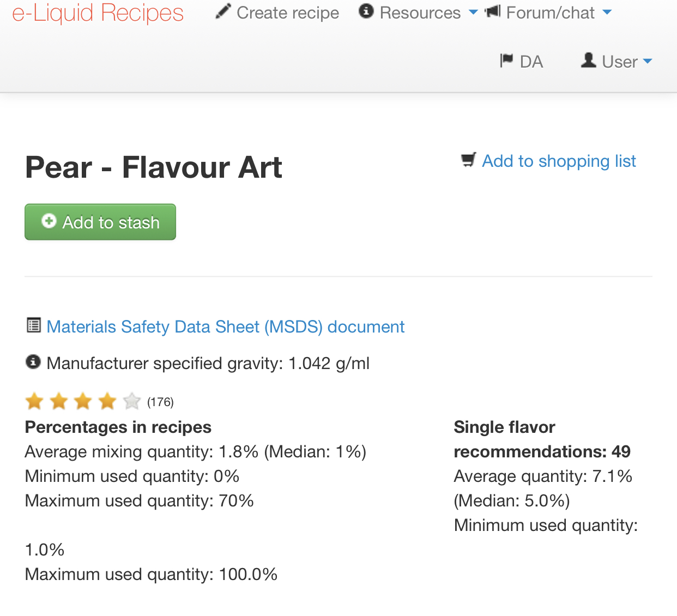Rate five stars using the last star
The height and width of the screenshot is (616, 677).
coord(132,402)
